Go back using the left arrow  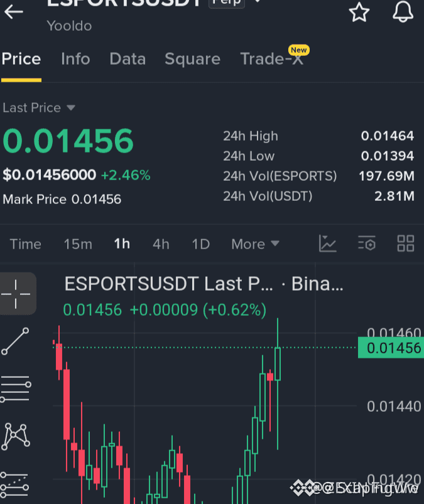[x=14, y=12]
